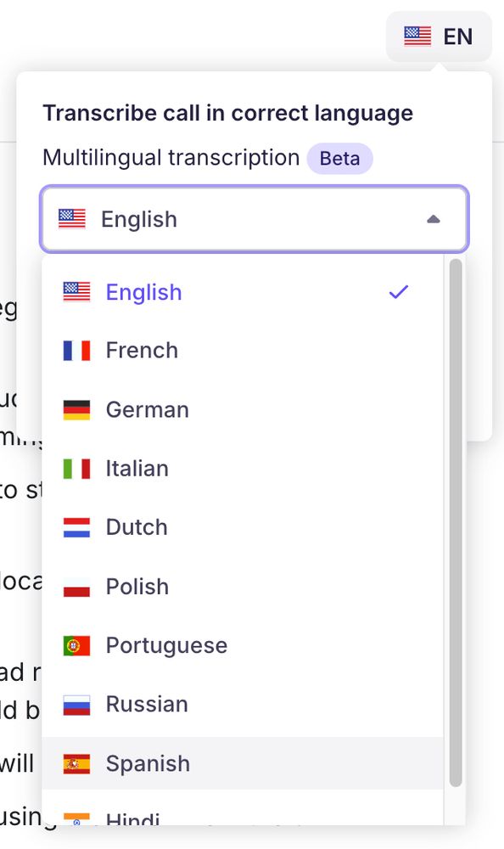This screenshot has height=849, width=504.
Task: Pick Portuguese in the dropdown list
Action: coord(243,645)
